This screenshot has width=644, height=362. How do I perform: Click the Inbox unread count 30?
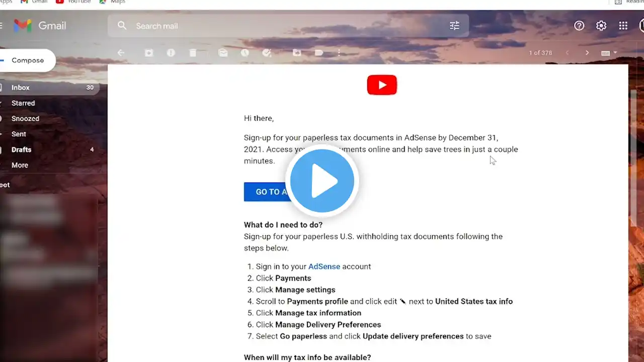click(90, 87)
